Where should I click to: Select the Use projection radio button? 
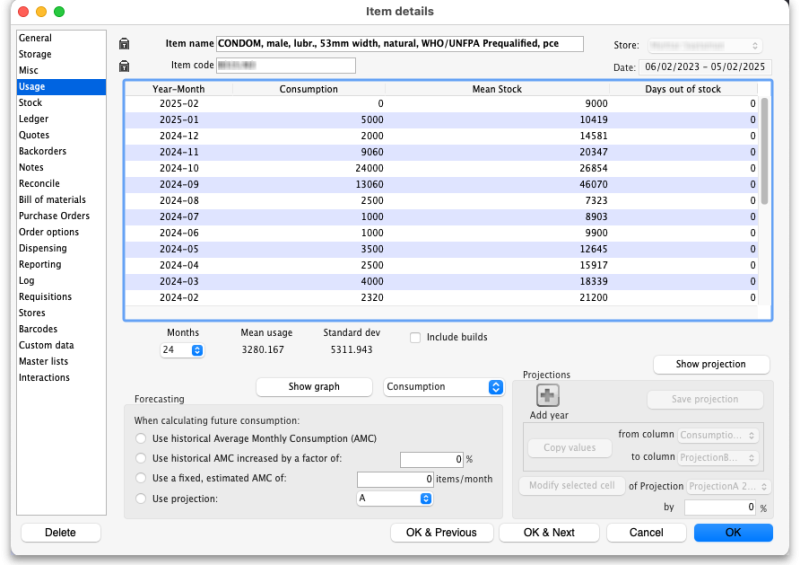point(141,498)
